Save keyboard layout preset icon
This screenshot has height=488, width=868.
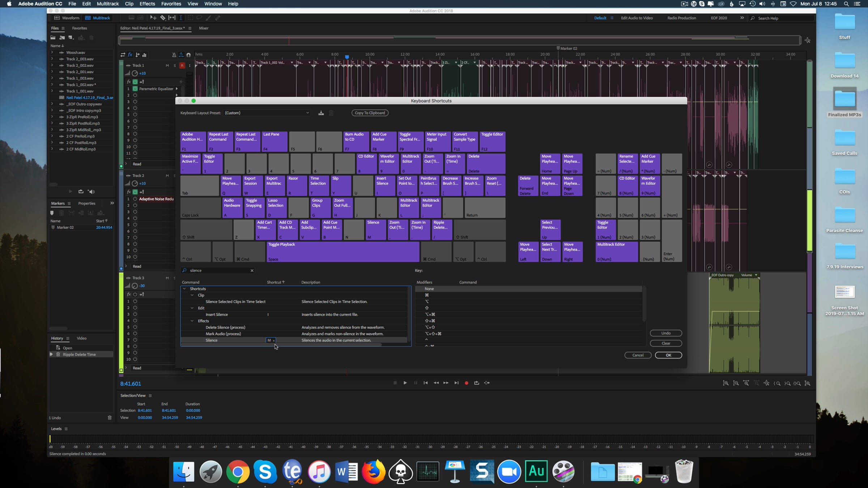pyautogui.click(x=321, y=113)
